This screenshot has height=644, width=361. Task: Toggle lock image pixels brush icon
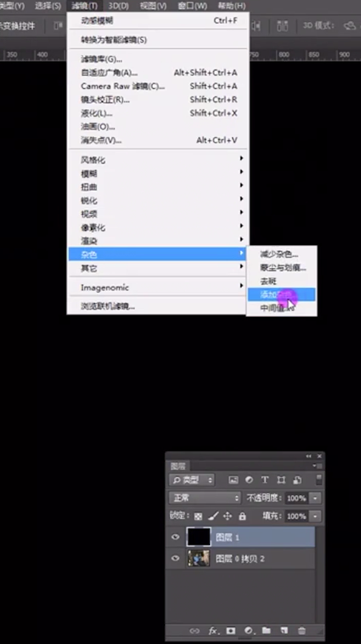(213, 516)
